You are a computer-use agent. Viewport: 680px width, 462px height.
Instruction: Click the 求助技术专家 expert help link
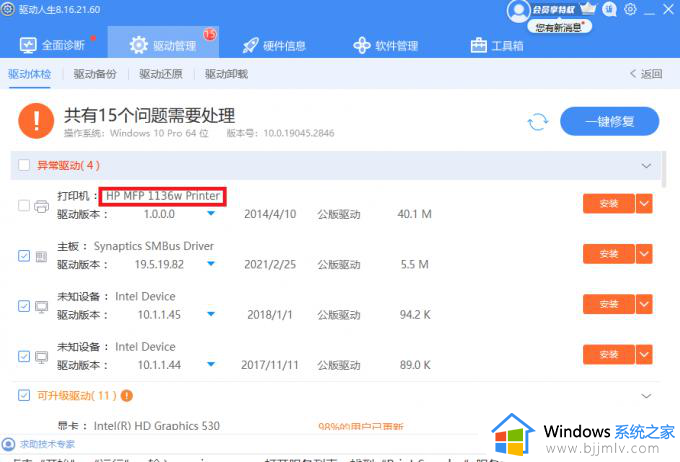tap(47, 444)
